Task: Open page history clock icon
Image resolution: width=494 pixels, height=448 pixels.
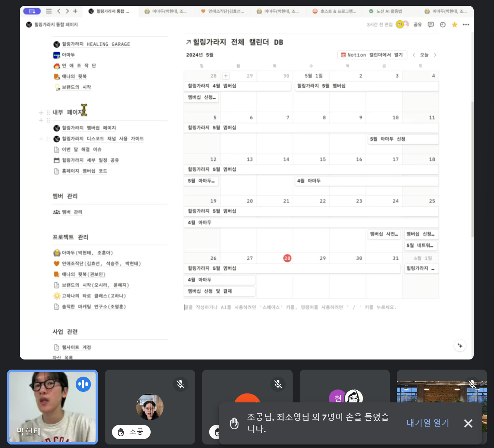Action: click(442, 25)
